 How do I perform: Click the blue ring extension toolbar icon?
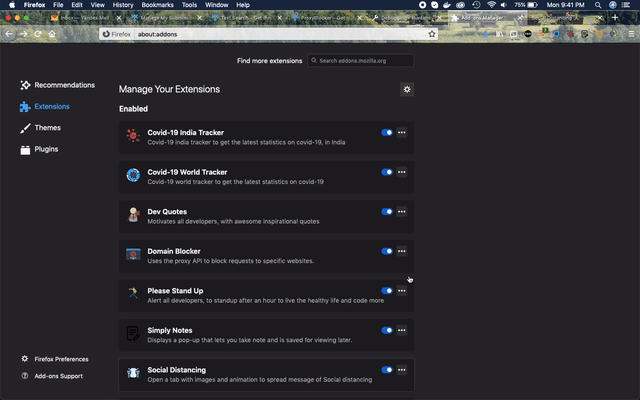[556, 34]
